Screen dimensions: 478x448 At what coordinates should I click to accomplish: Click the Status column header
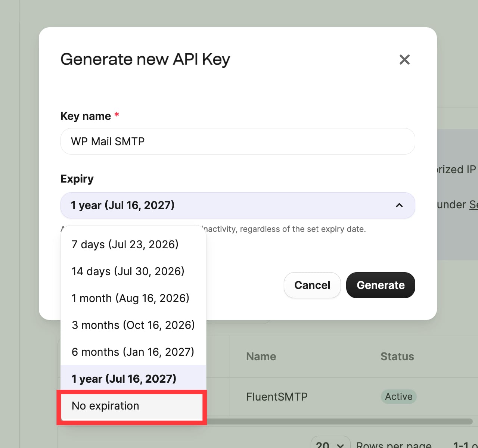click(397, 357)
